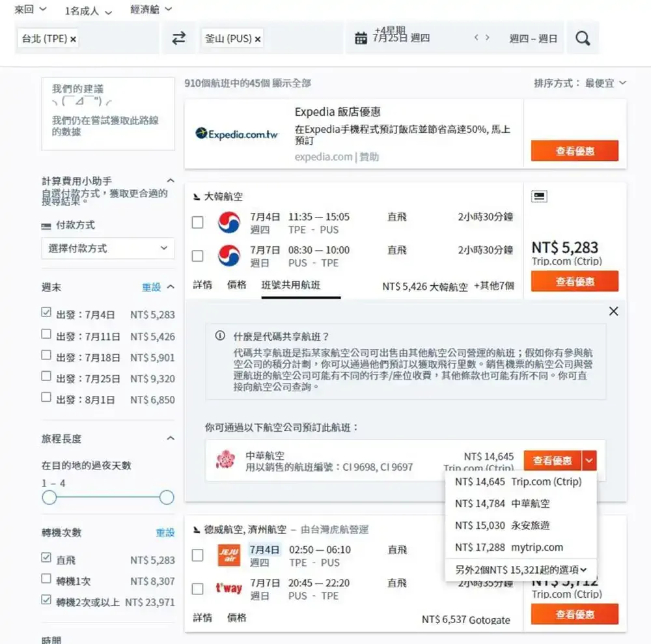Viewport: 651px width, 644px height.
Task: Check the 轉機1次 stops filter
Action: [46, 579]
